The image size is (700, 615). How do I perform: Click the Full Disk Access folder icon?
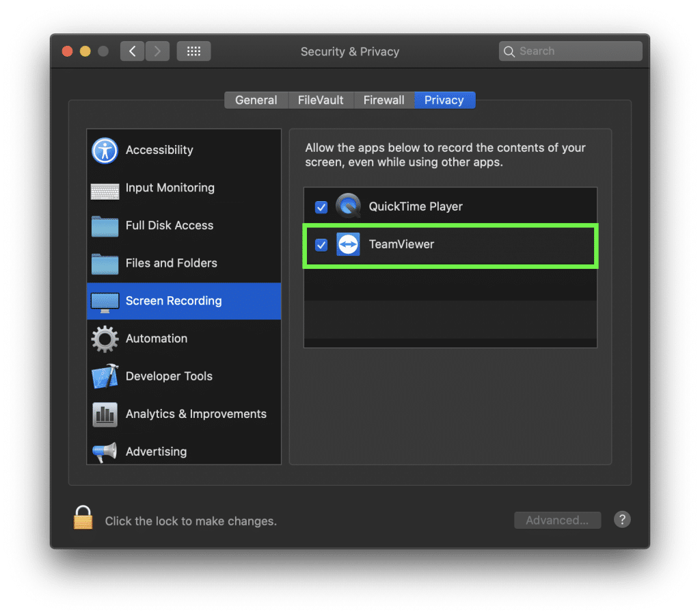[x=105, y=226]
